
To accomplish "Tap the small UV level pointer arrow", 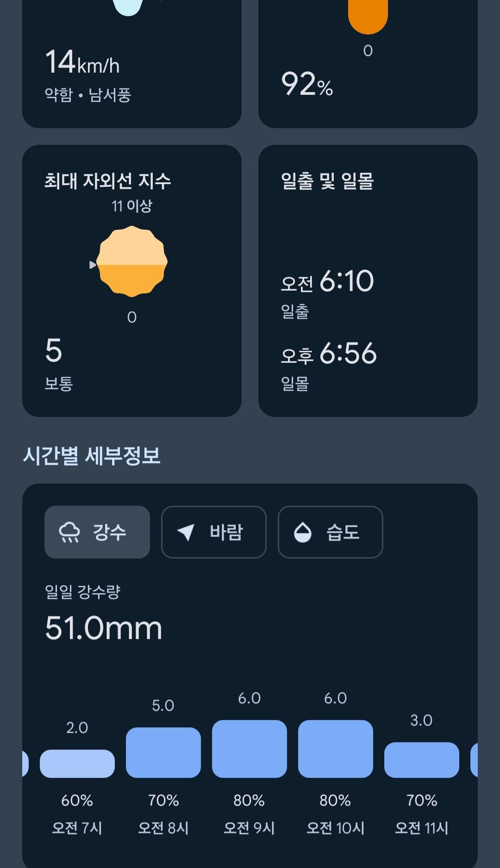I will pyautogui.click(x=93, y=265).
